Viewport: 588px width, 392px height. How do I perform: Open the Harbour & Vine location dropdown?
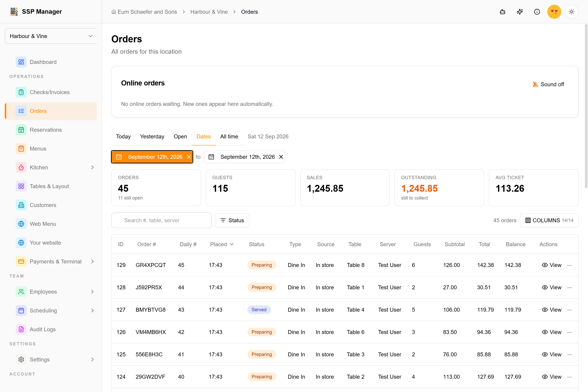point(51,36)
